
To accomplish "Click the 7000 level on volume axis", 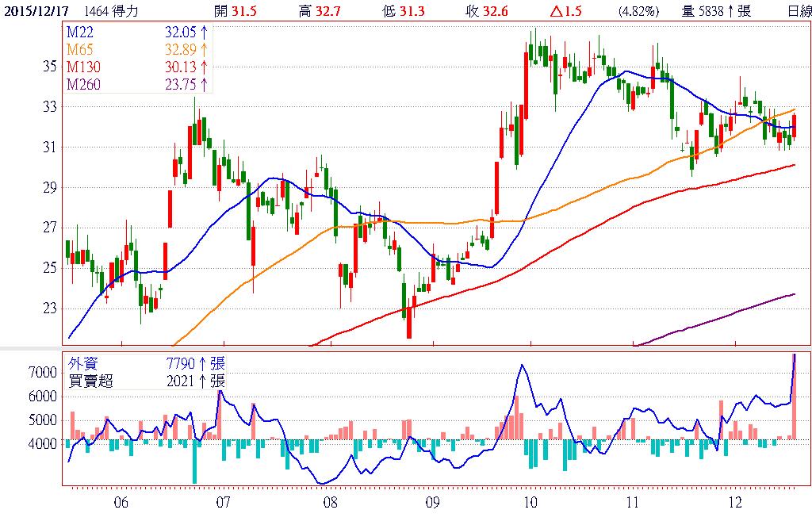I will click(43, 372).
